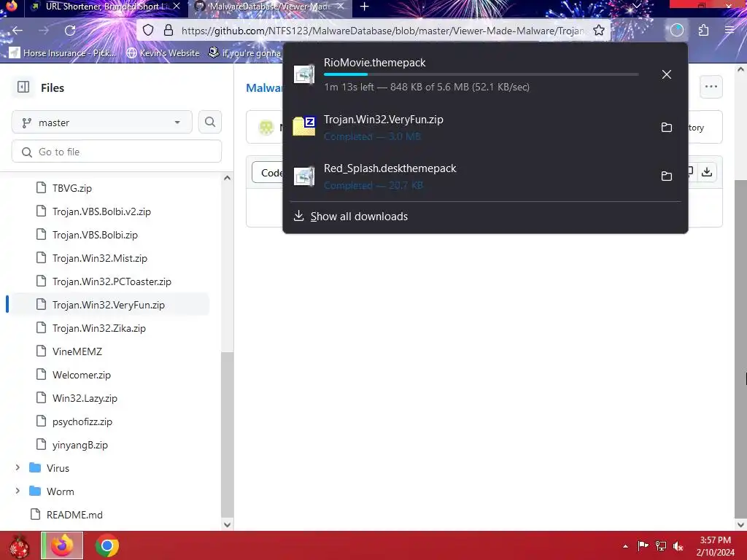Open the Virus folder

point(58,468)
